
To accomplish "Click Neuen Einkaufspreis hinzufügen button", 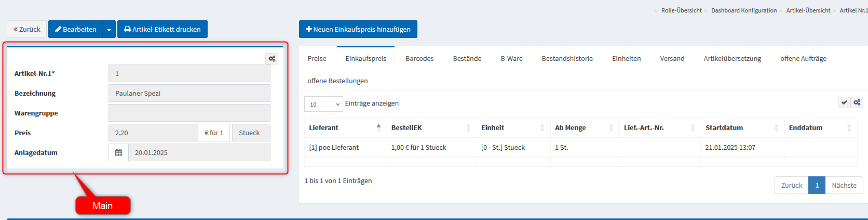I will pos(358,30).
